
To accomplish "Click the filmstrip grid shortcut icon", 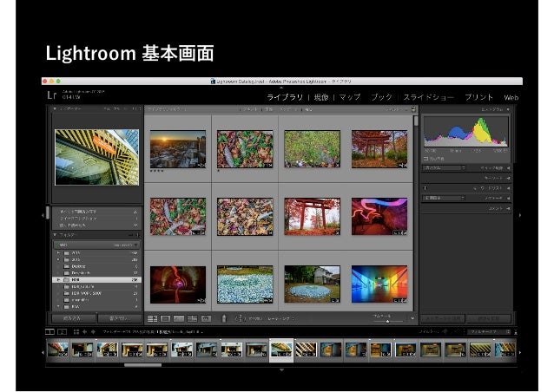I will coord(77,332).
